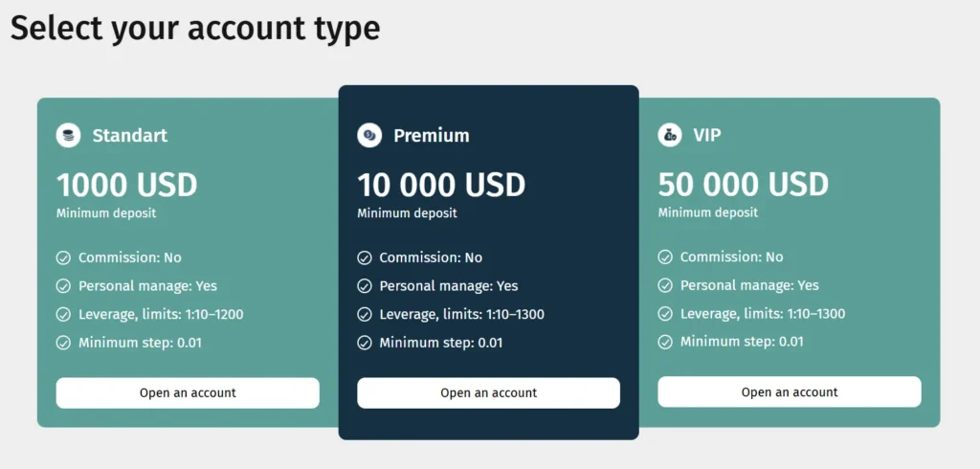Click the VIP Commission checkmark icon

(666, 257)
